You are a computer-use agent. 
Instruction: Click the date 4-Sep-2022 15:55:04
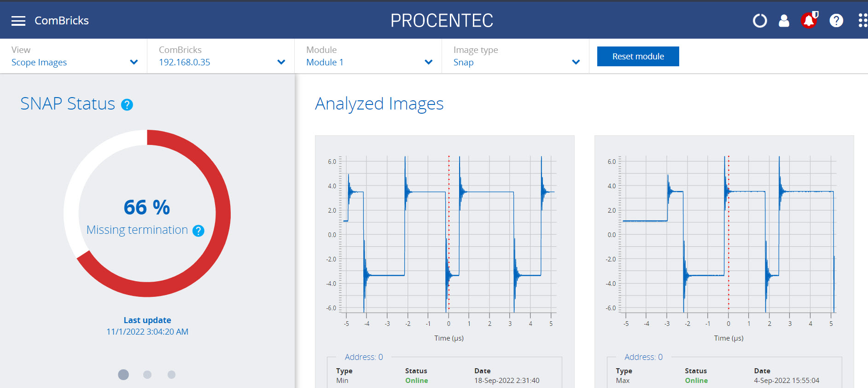point(786,381)
